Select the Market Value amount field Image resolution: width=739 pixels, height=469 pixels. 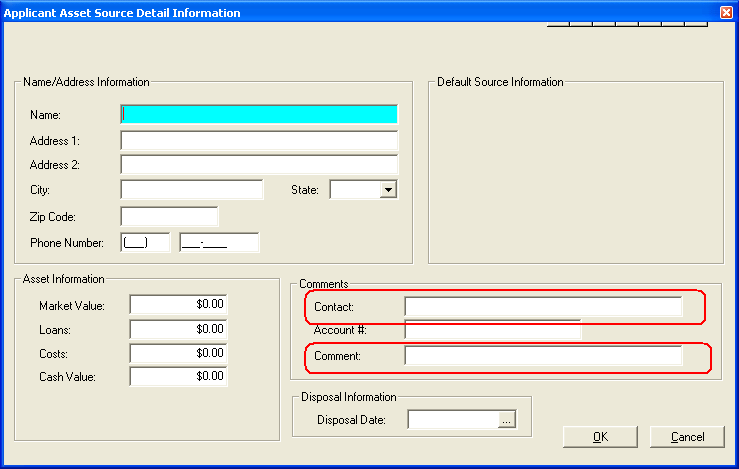(x=178, y=304)
